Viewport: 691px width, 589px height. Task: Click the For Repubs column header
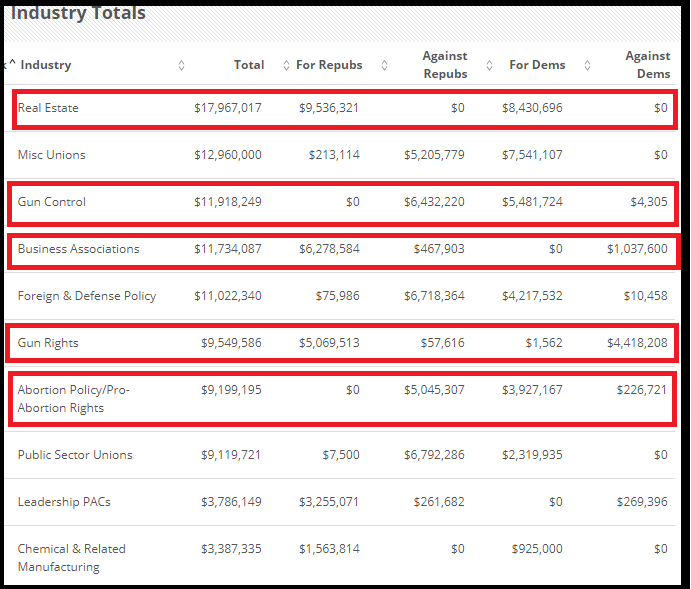click(x=329, y=65)
